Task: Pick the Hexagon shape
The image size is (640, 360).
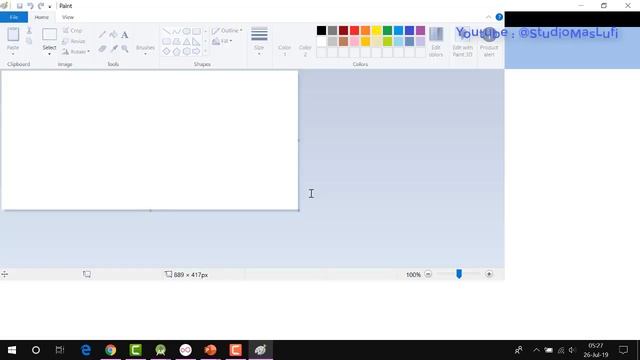Action: click(x=187, y=51)
